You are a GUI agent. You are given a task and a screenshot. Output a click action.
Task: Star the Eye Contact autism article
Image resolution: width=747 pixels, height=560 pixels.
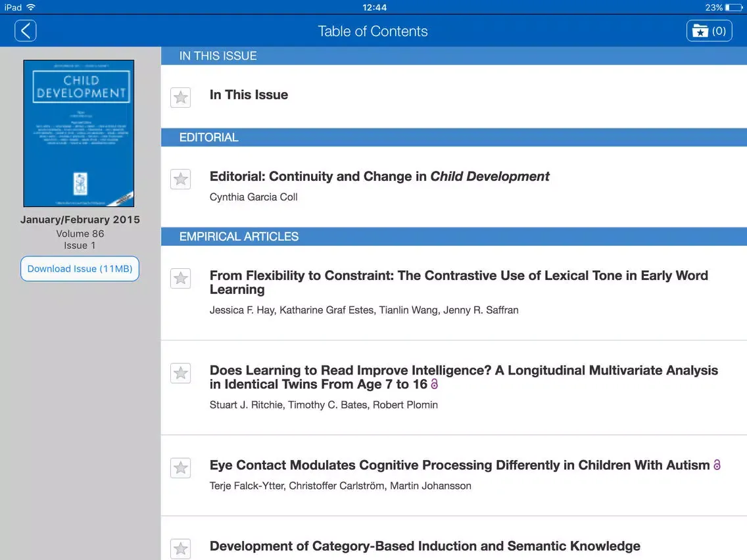click(x=180, y=468)
